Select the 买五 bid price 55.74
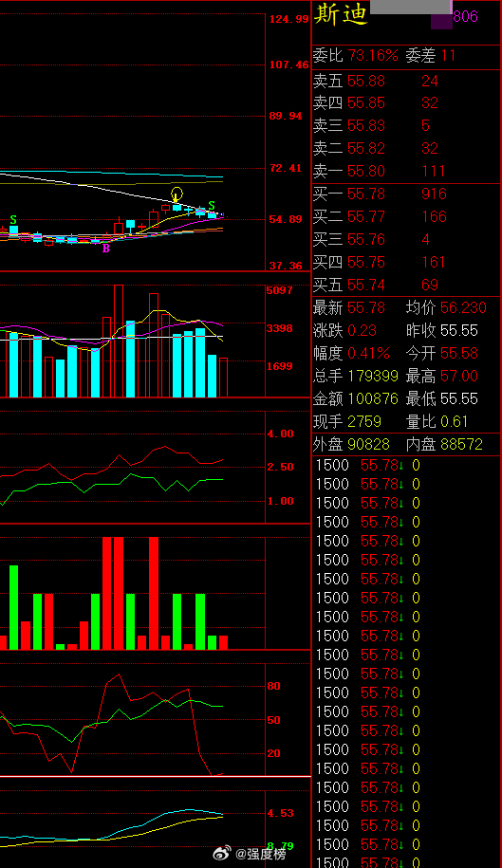502x868 pixels. tap(366, 286)
